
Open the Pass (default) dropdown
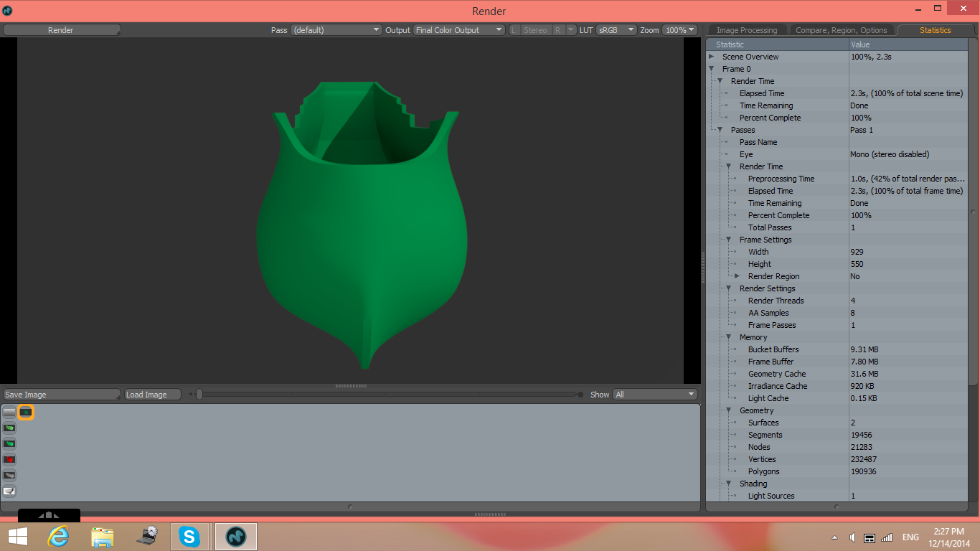click(336, 30)
